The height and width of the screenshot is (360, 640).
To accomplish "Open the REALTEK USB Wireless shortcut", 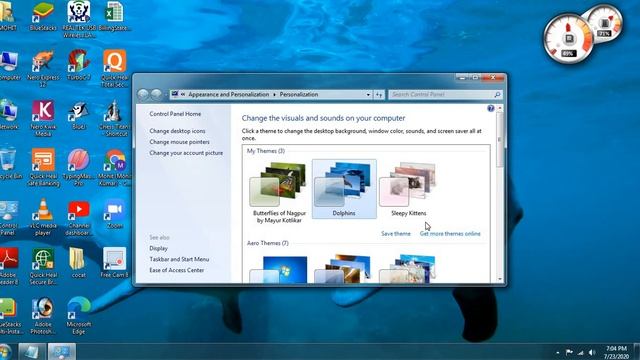I will pyautogui.click(x=79, y=19).
